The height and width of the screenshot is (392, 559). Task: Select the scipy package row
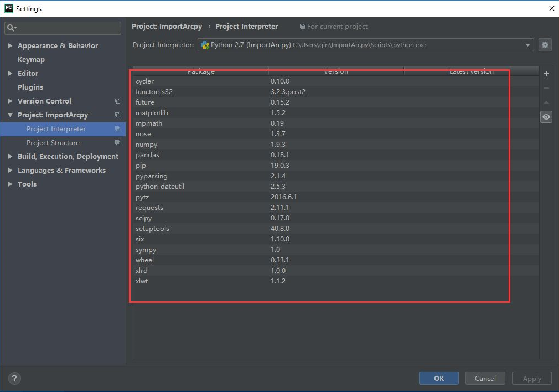336,218
